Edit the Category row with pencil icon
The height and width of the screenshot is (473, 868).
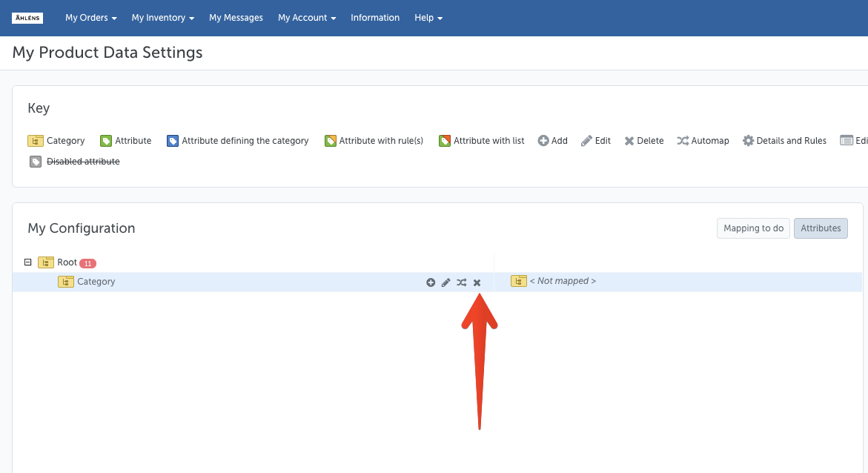pos(445,282)
